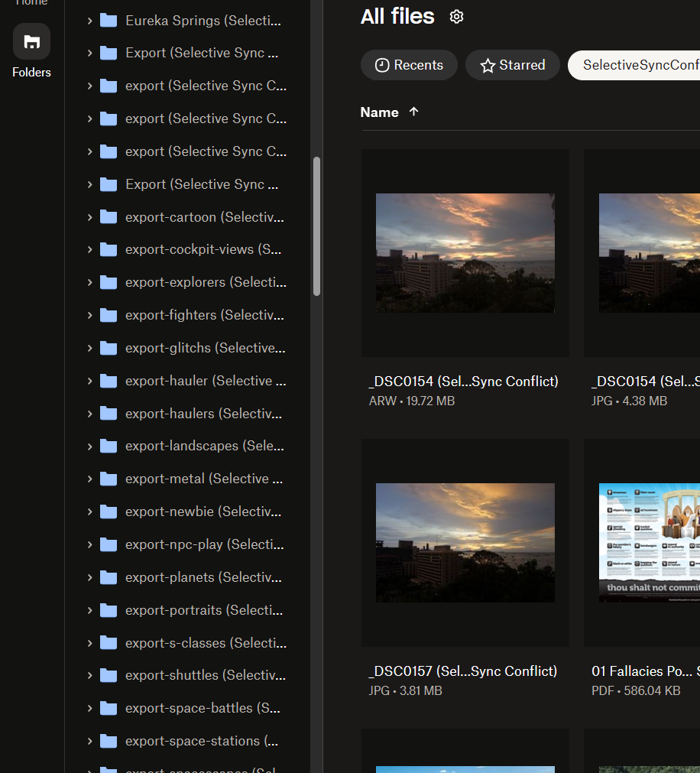Viewport: 700px width, 773px height.
Task: Click the export-space-battles folder icon
Action: point(109,708)
